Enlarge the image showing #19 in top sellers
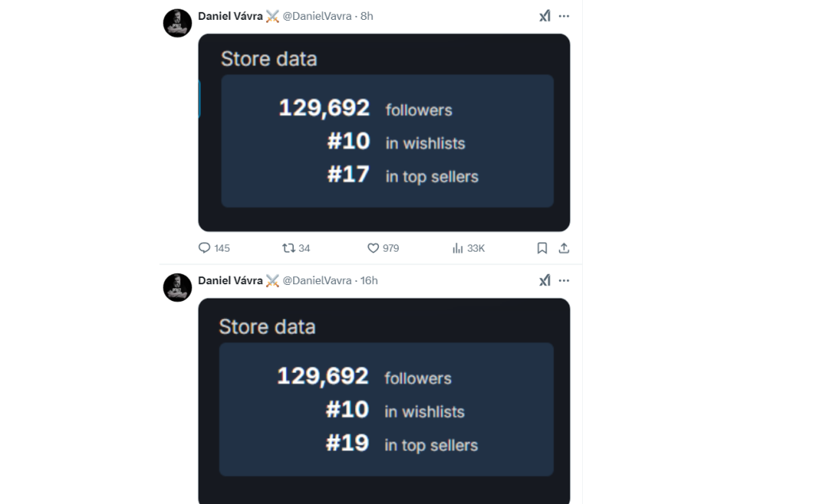826x504 pixels. (x=384, y=401)
